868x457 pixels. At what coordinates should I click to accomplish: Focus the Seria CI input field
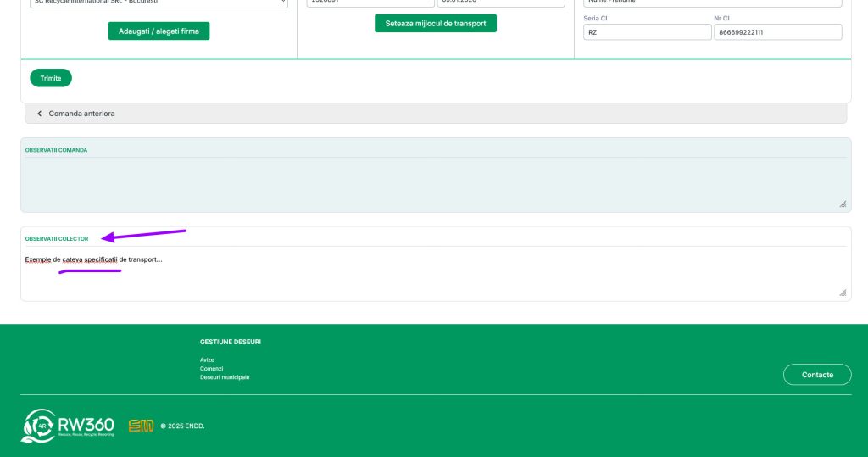(x=647, y=32)
